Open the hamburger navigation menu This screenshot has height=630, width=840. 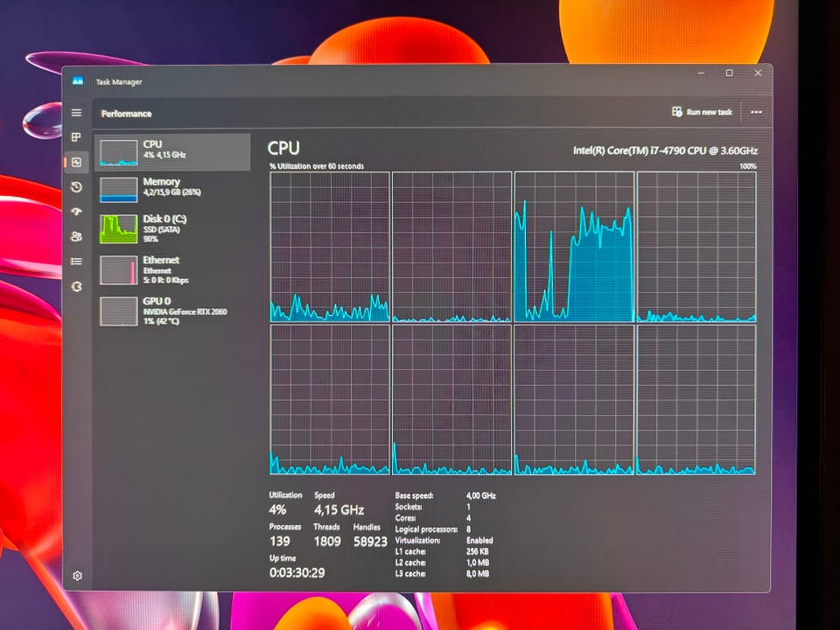(x=77, y=113)
